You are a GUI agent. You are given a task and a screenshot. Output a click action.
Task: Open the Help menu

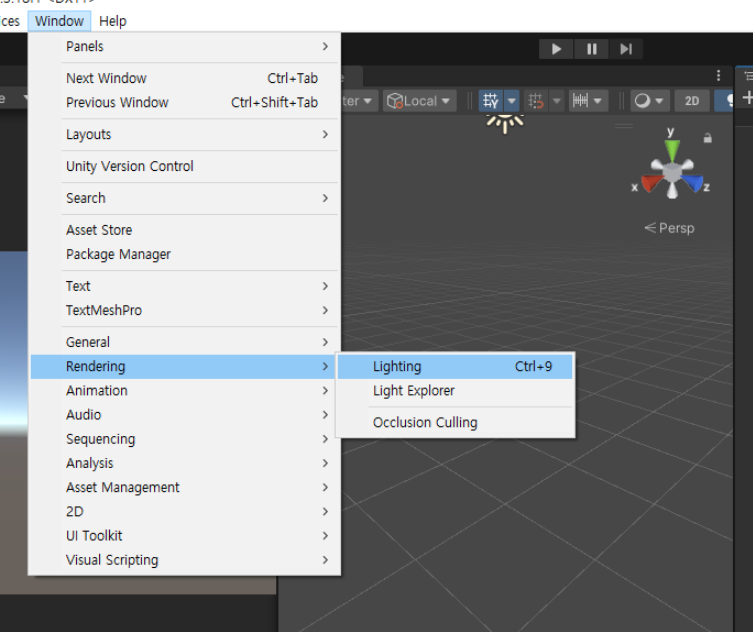[113, 21]
